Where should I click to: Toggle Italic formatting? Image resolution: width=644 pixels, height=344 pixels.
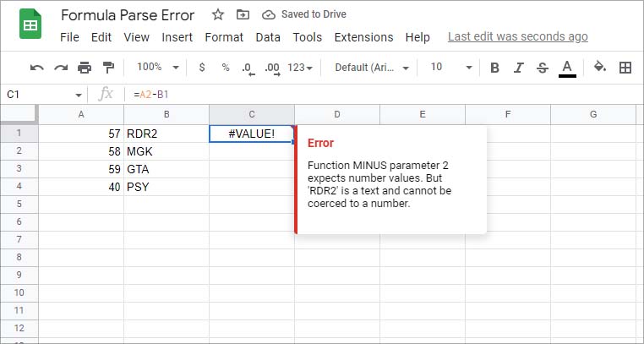519,68
